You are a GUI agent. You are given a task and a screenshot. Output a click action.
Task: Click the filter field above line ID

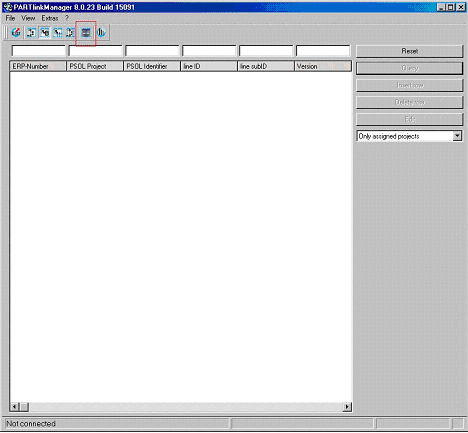(209, 51)
